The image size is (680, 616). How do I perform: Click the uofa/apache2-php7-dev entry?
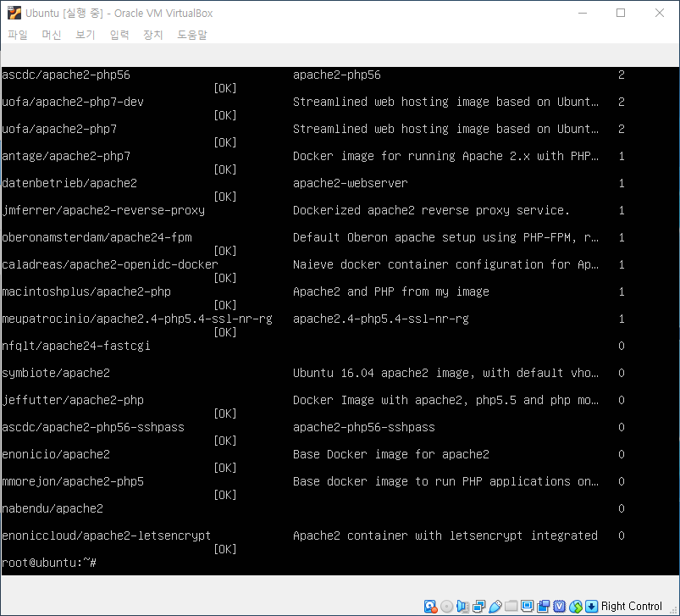tap(73, 102)
